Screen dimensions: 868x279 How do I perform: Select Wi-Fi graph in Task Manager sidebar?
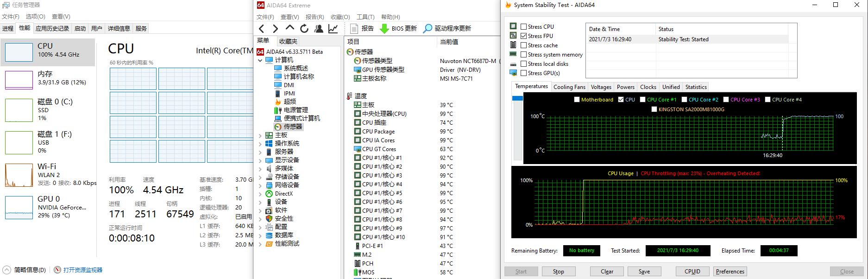click(x=19, y=175)
